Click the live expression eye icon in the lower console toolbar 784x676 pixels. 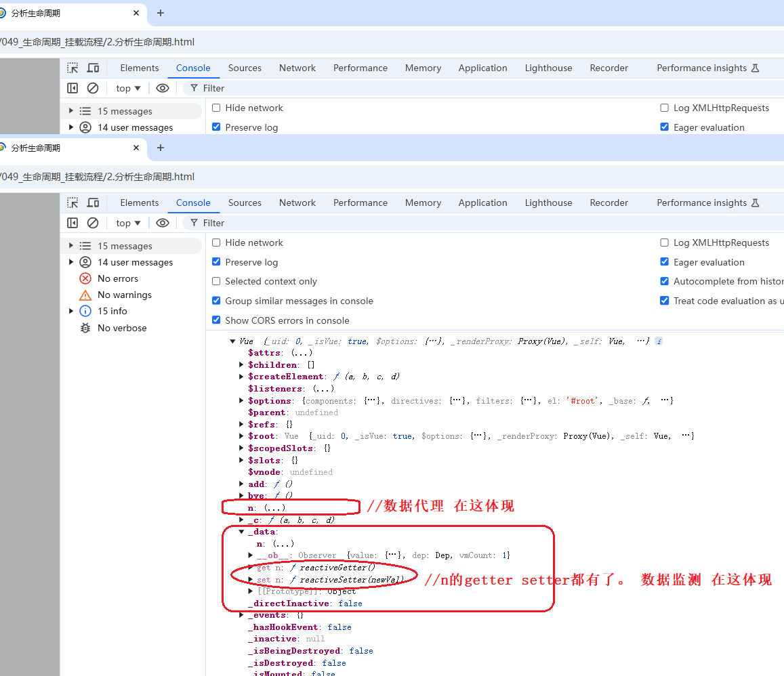(163, 223)
